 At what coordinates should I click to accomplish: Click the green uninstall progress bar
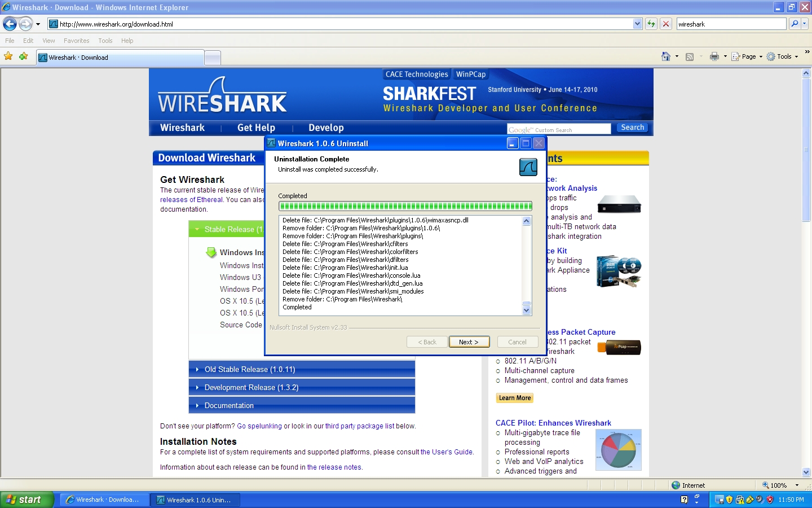(405, 206)
